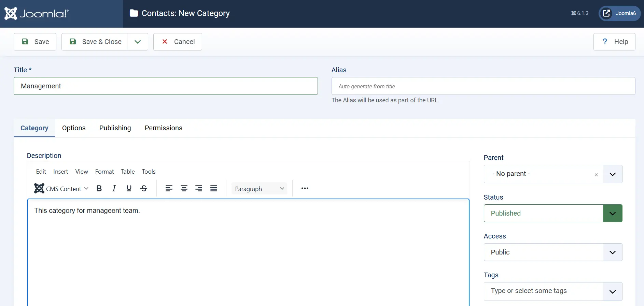Image resolution: width=644 pixels, height=306 pixels.
Task: Apply bold formatting in the editor
Action: (99, 188)
